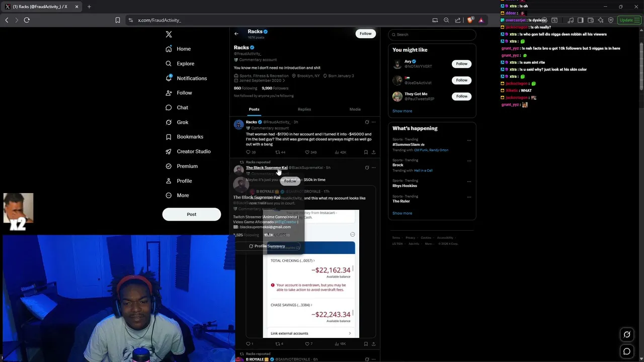Click the white Post button
Image resolution: width=644 pixels, height=362 pixels.
click(x=192, y=214)
